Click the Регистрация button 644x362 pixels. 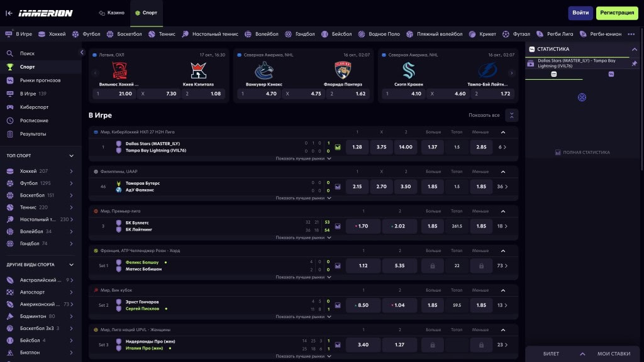coord(617,13)
